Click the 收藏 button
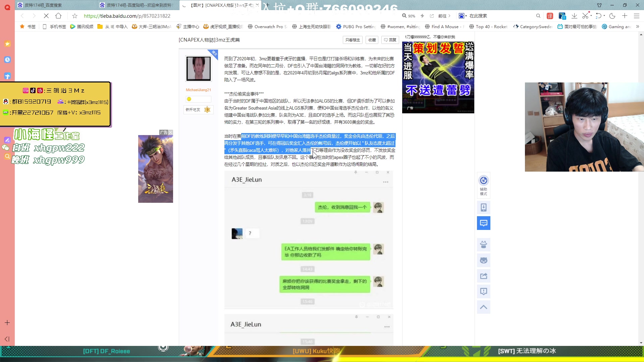 [x=372, y=40]
